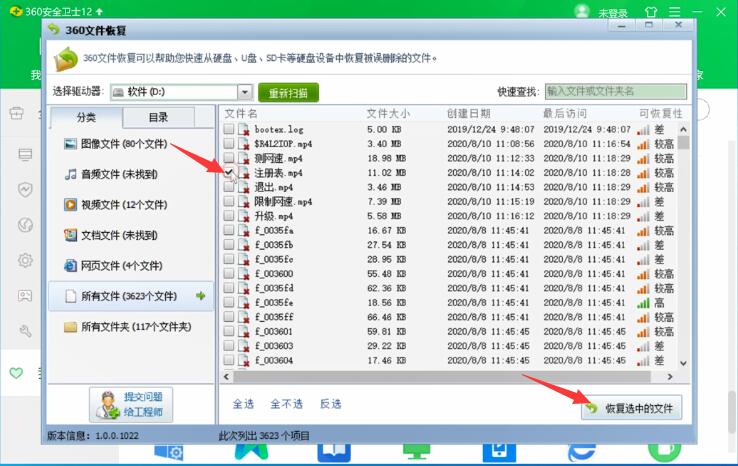Click the 反选 invert selection link
Image resolution: width=738 pixels, height=466 pixels.
pos(330,404)
